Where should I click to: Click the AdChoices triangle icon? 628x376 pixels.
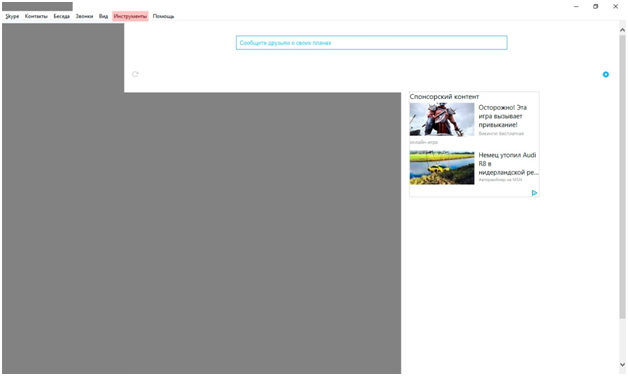(x=534, y=193)
